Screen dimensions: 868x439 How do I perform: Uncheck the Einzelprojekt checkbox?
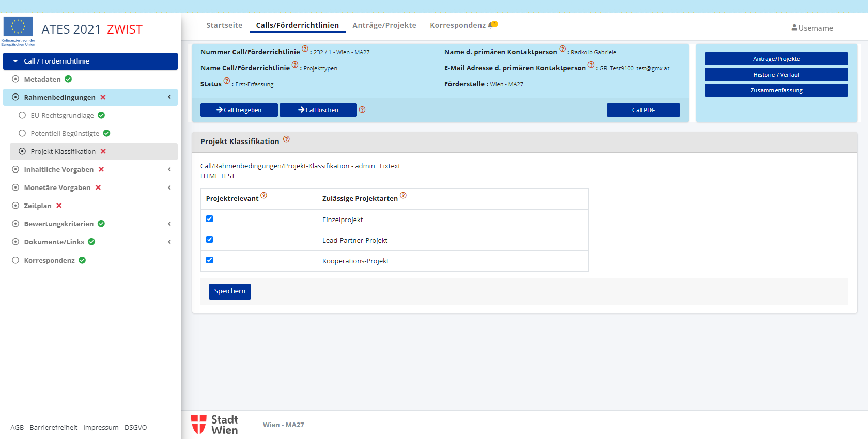tap(210, 219)
